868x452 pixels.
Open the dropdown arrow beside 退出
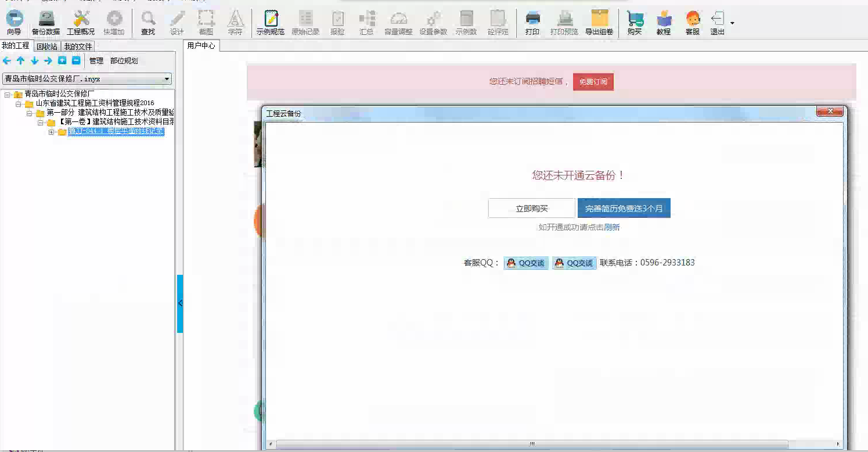732,23
